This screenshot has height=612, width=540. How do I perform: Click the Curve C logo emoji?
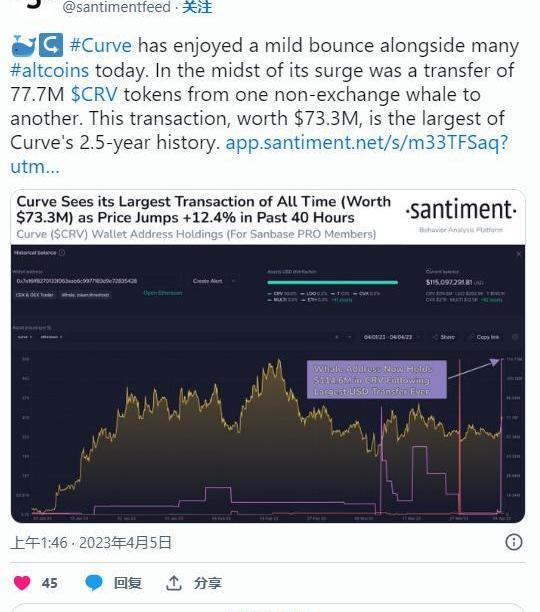(x=51, y=45)
